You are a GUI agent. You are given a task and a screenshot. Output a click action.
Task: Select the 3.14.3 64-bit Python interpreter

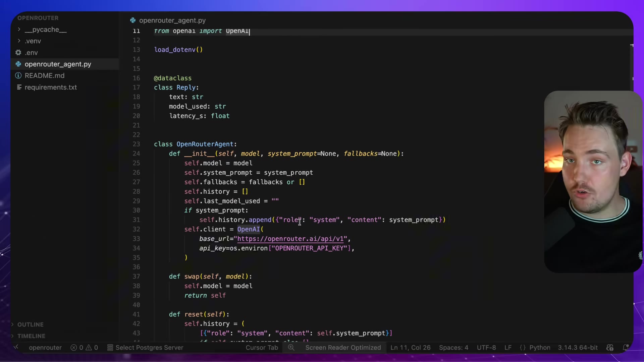click(x=578, y=348)
